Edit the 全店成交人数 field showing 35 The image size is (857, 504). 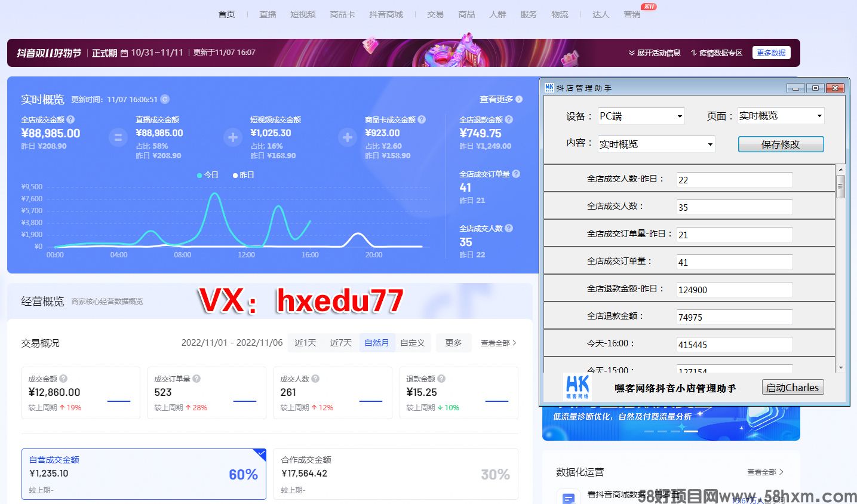pos(735,207)
